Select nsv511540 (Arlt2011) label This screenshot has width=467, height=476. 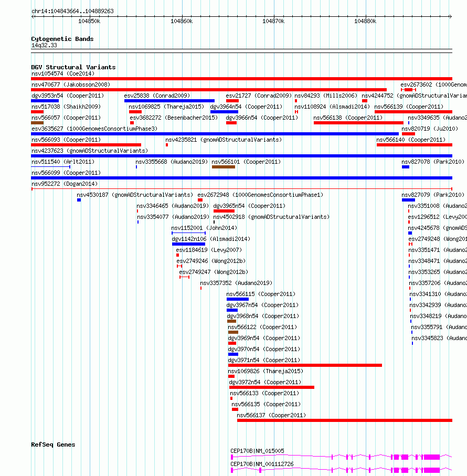[63, 162]
